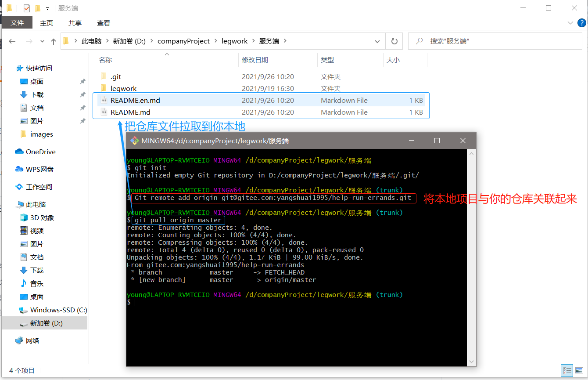Refresh the current folder view
This screenshot has width=588, height=380.
pos(394,41)
